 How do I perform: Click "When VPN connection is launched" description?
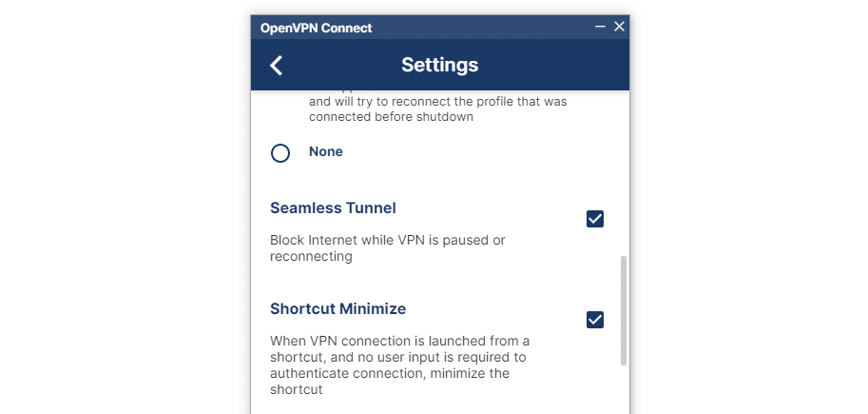pos(399,341)
